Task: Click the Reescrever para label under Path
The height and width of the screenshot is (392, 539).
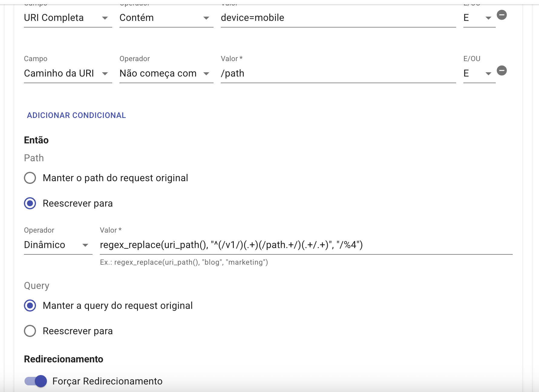Action: pos(78,203)
